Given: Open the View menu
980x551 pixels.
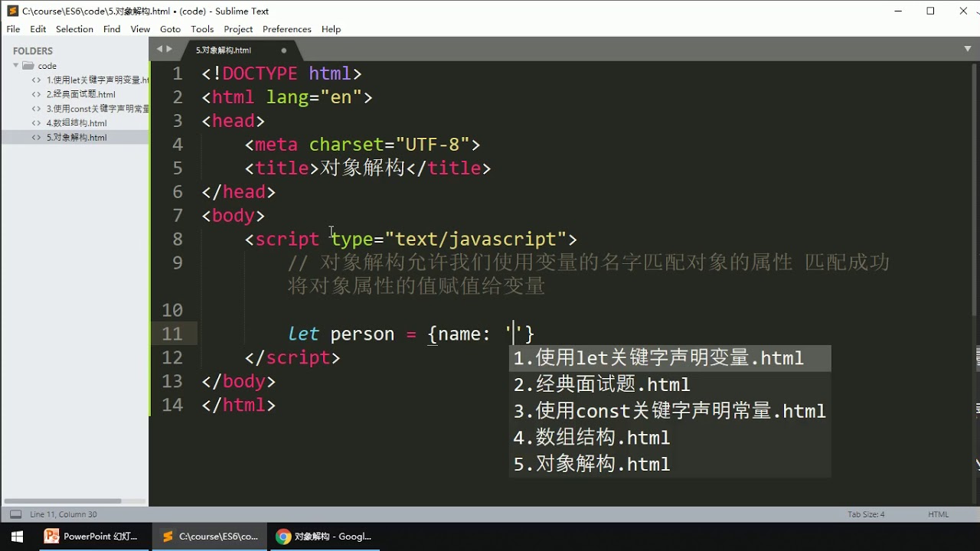Looking at the screenshot, I should tap(140, 29).
